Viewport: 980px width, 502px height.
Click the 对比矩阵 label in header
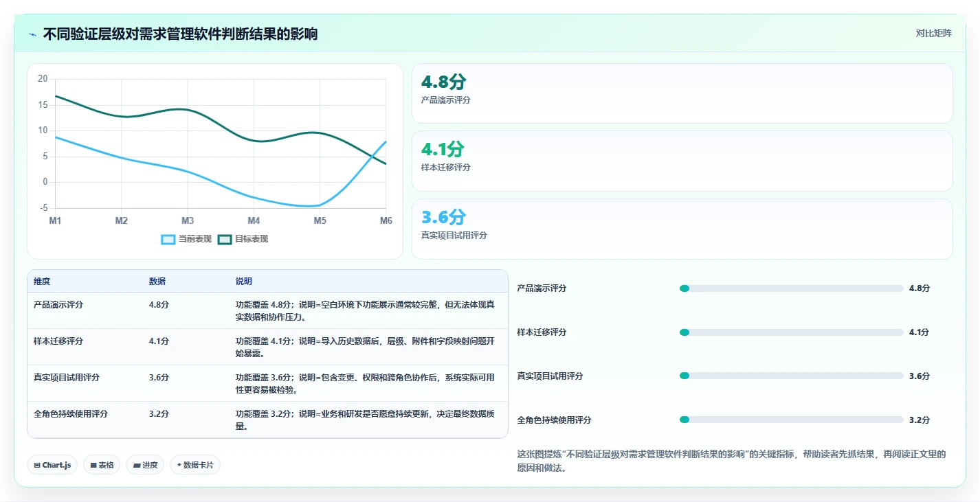pos(933,33)
